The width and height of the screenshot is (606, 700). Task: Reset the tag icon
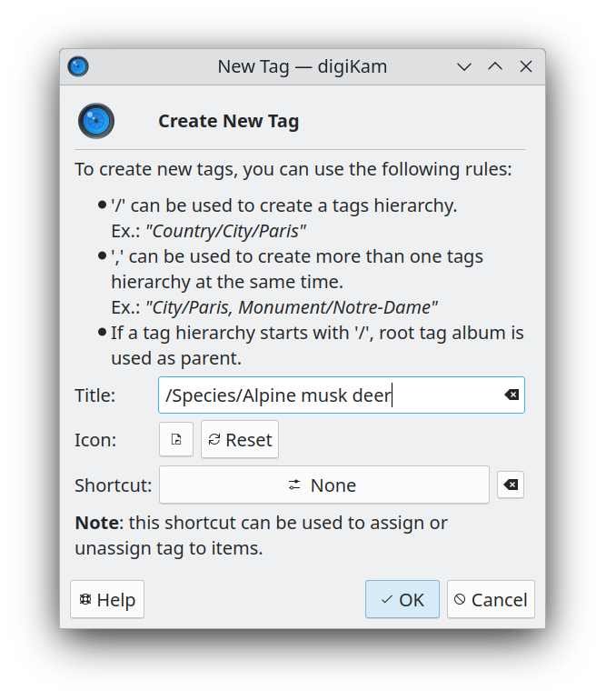click(x=240, y=439)
